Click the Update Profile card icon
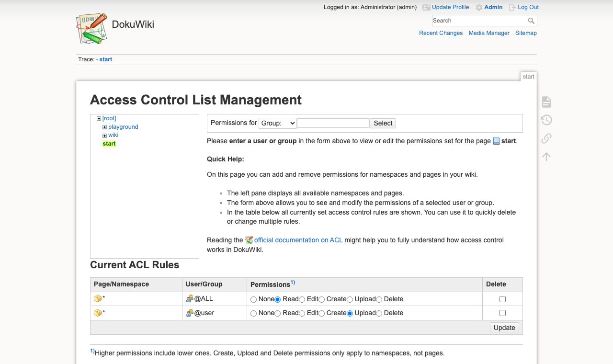 (426, 7)
